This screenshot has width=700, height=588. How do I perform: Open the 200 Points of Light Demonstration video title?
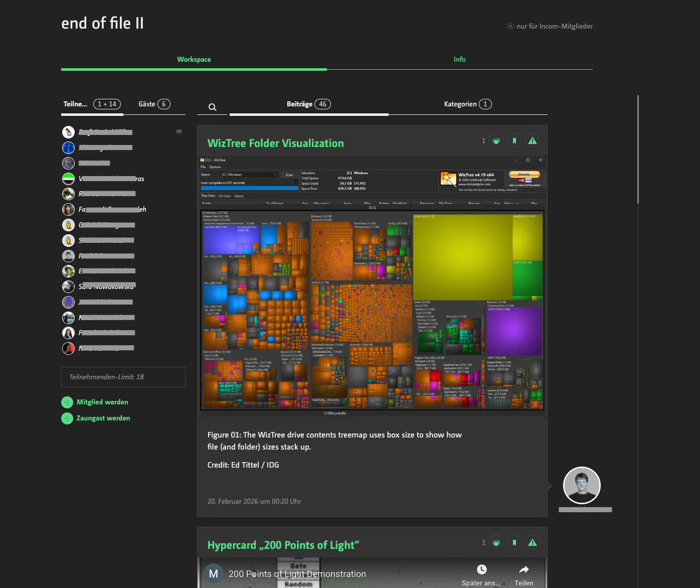pyautogui.click(x=297, y=574)
